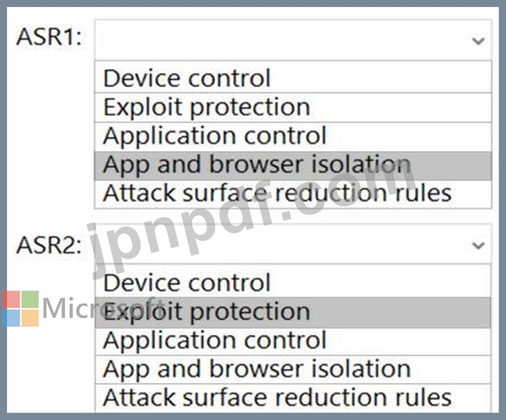Click the ASR1 label text
506x420 pixels.
pyautogui.click(x=49, y=36)
